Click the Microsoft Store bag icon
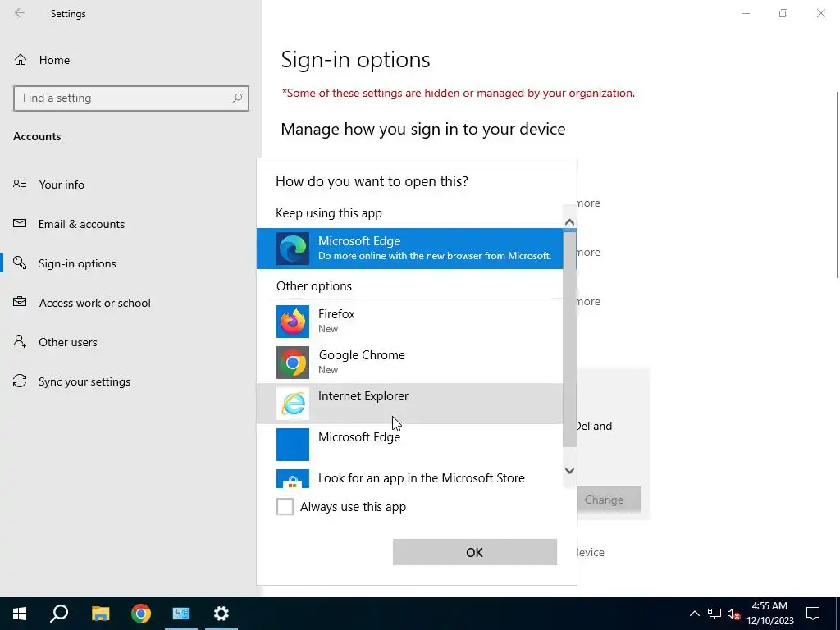 [293, 479]
